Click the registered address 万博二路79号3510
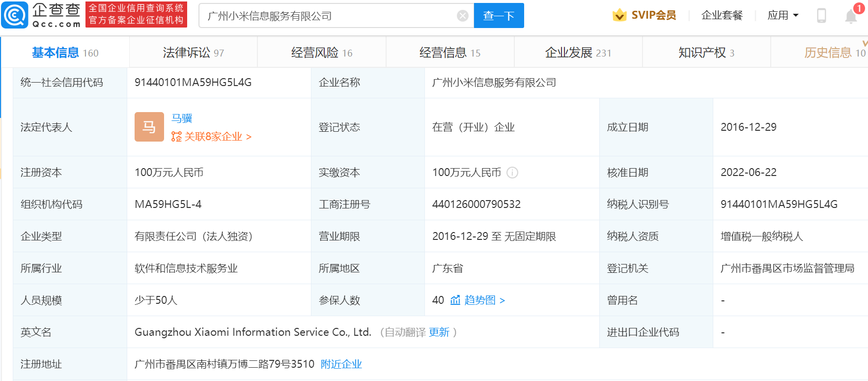This screenshot has width=868, height=381. click(x=224, y=364)
